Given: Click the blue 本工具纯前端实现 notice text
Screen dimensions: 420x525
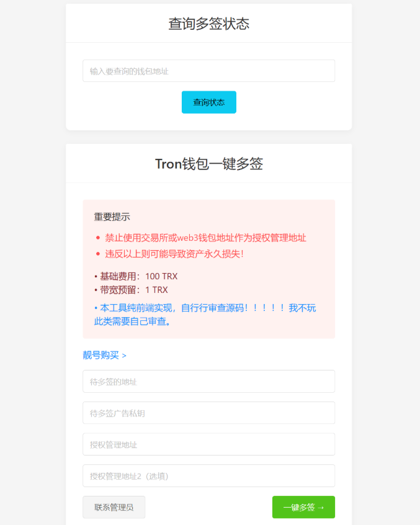Looking at the screenshot, I should click(205, 315).
